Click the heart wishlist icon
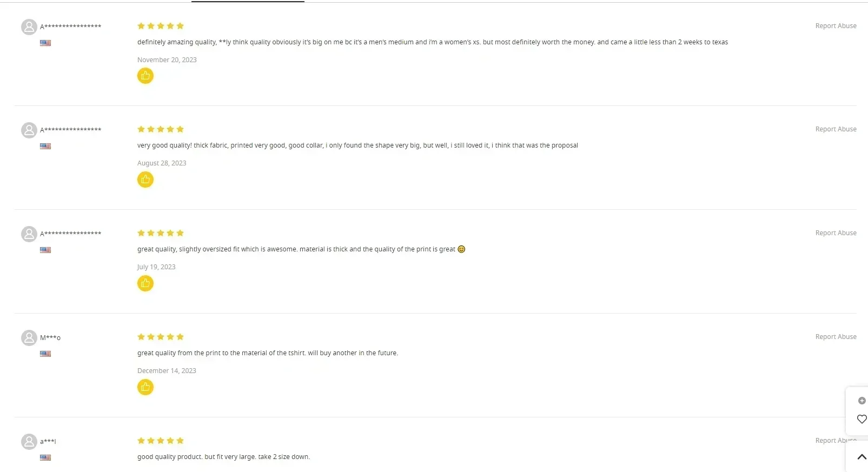 click(862, 419)
